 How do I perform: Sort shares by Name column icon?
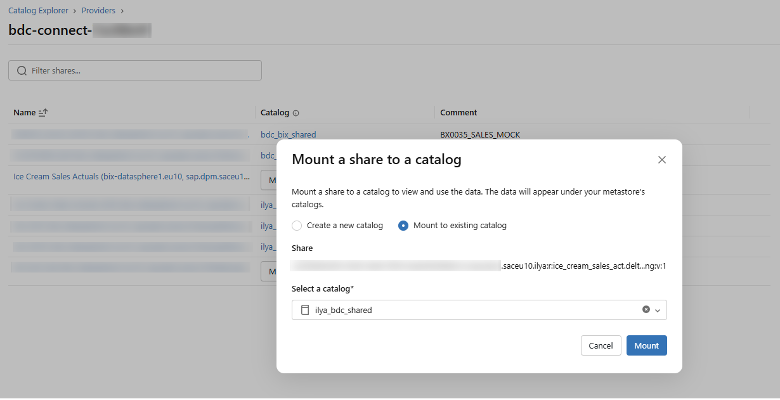tap(43, 113)
